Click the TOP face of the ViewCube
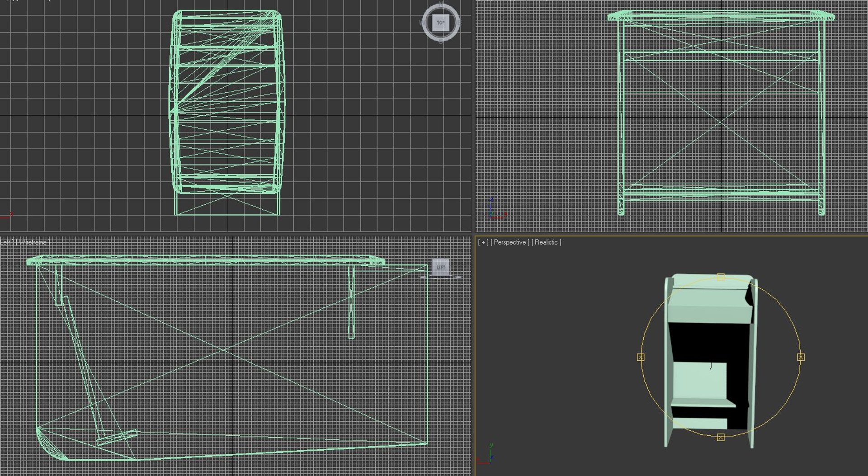The width and height of the screenshot is (868, 476). click(441, 22)
